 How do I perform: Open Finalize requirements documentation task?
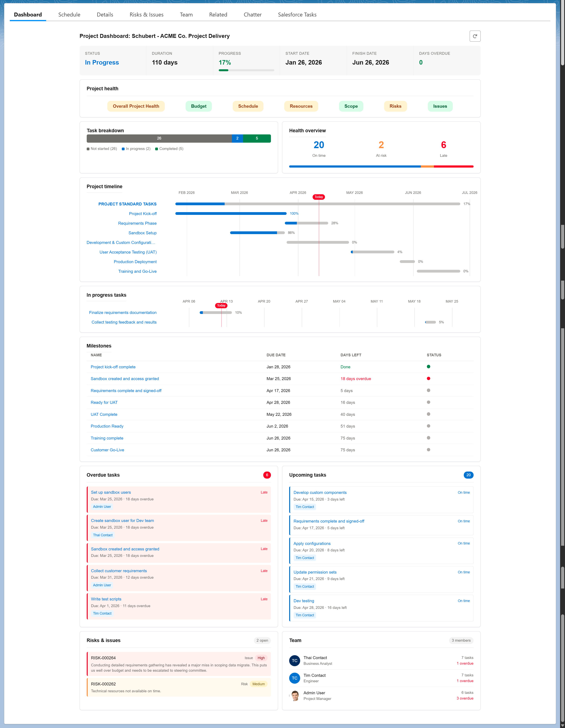coord(123,313)
